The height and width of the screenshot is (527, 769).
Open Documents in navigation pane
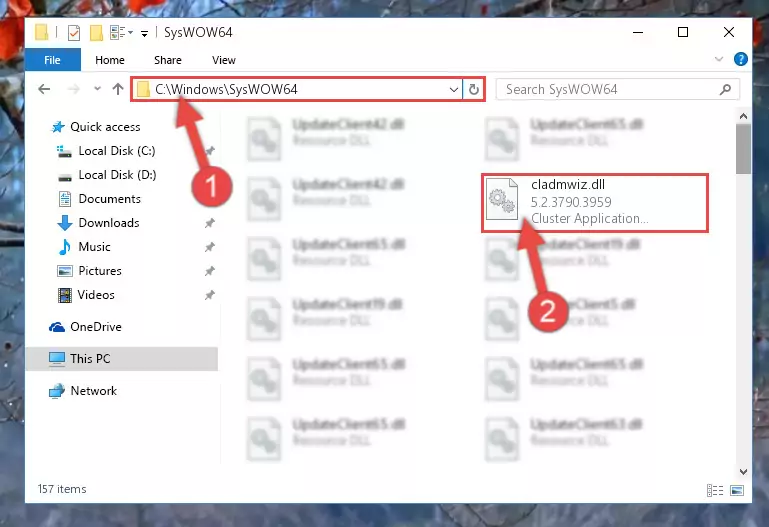coord(109,199)
